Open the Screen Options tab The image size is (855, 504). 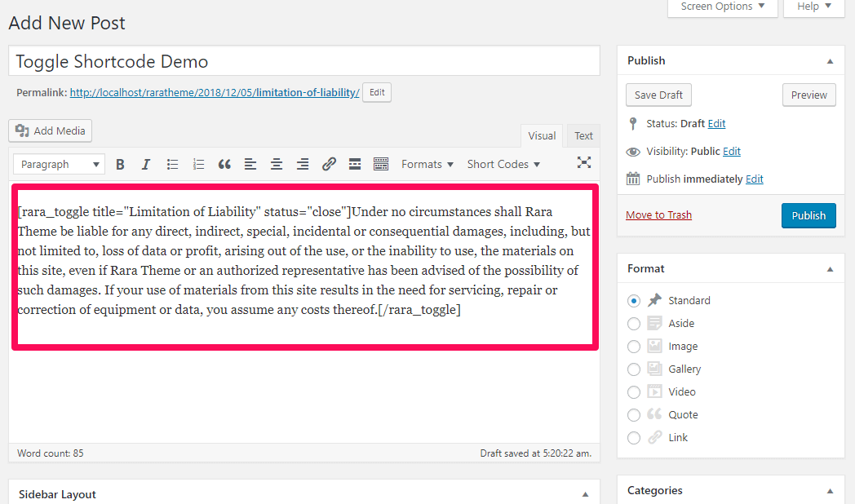click(722, 7)
